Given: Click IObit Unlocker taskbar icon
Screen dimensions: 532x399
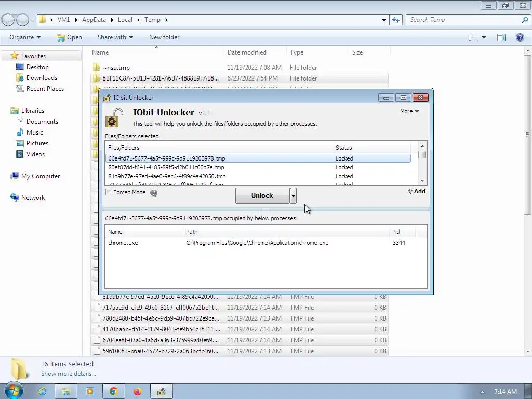Looking at the screenshot, I should click(162, 391).
